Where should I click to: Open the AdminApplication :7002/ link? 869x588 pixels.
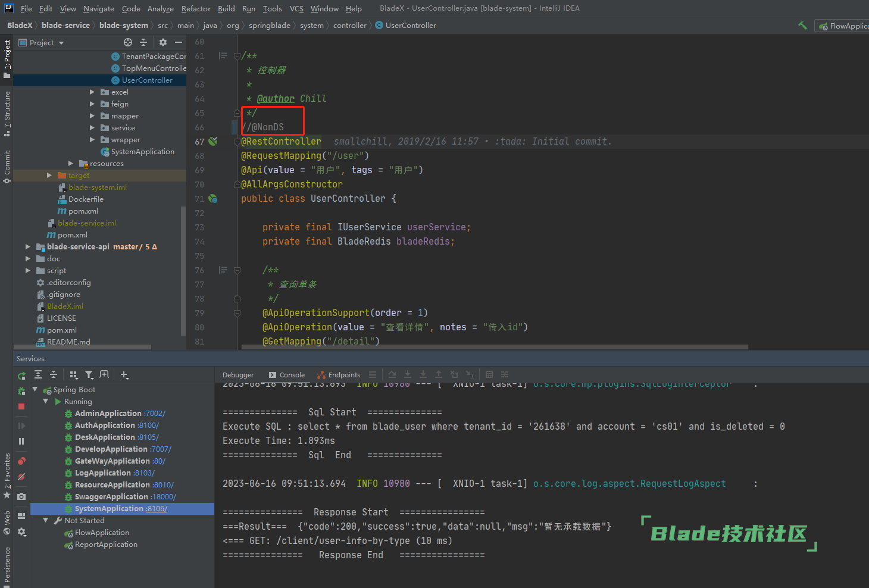(155, 413)
